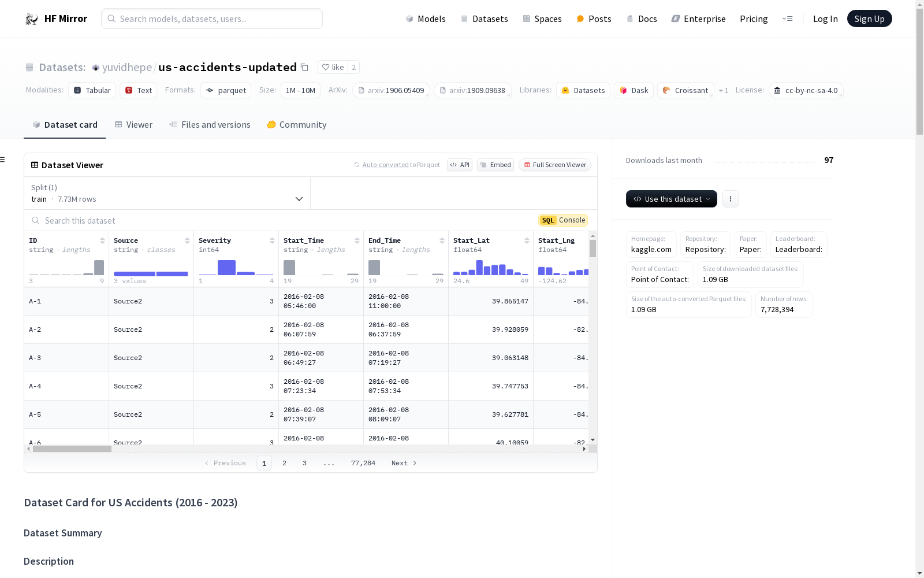This screenshot has height=578, width=924.
Task: Open the Models menu item
Action: (426, 19)
